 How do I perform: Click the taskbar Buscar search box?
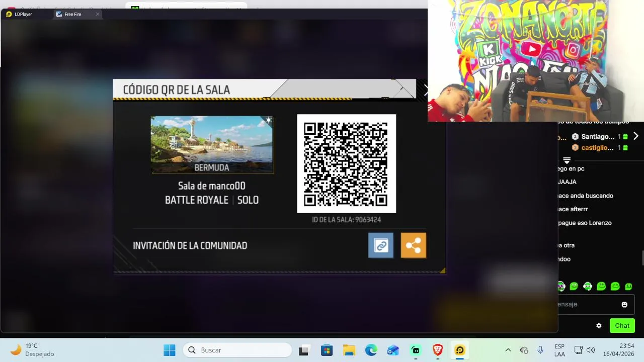click(x=237, y=350)
